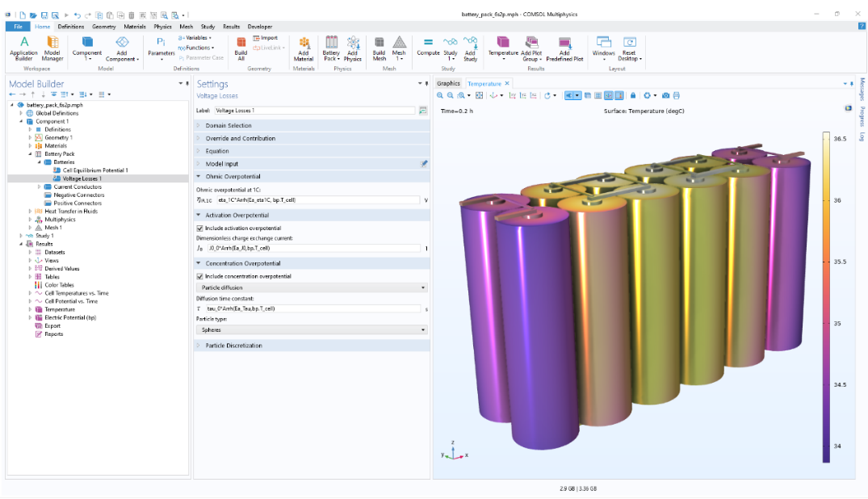Toggle the transparency button
Viewport: 868px width, 499px height.
tap(587, 95)
